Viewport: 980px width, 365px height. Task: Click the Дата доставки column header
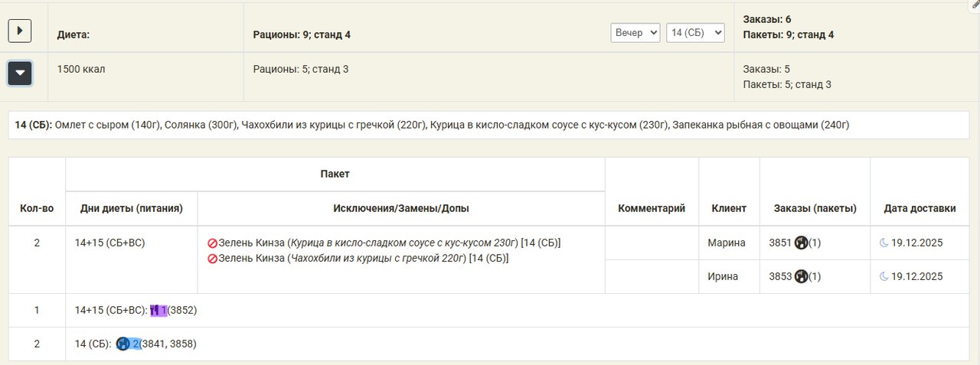pyautogui.click(x=920, y=208)
